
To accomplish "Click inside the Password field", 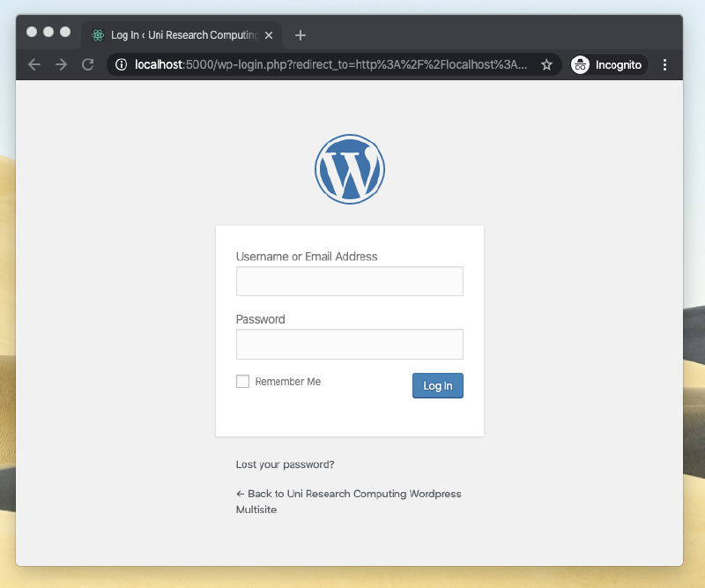I will click(349, 344).
